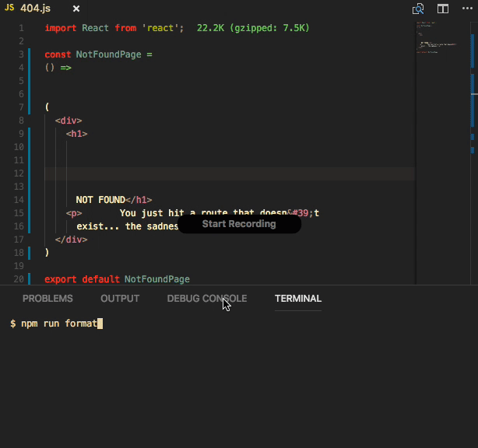Switch to the OUTPUT panel tab
Viewport: 478px width, 448px height.
click(x=120, y=299)
